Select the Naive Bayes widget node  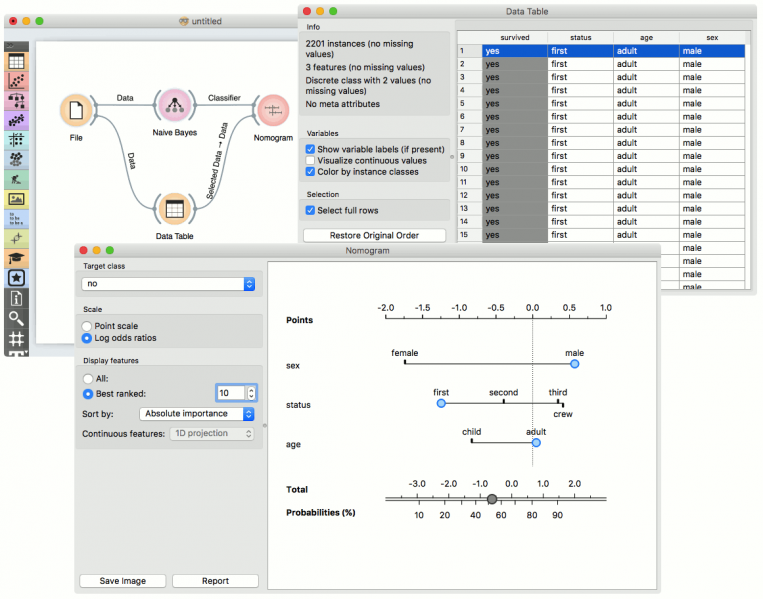(174, 107)
